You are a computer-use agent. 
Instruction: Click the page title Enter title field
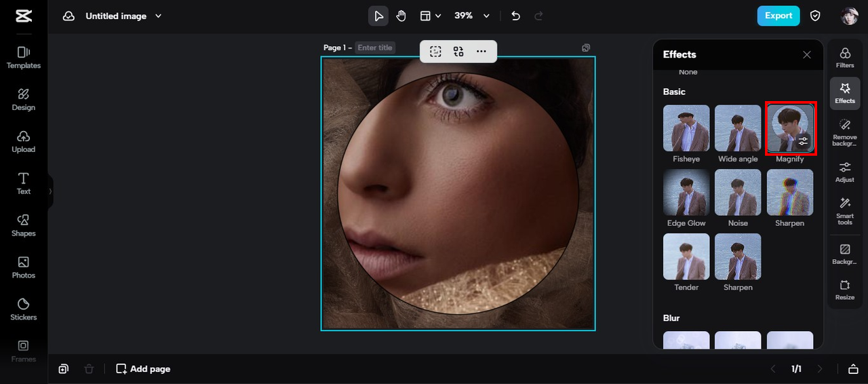[x=375, y=47]
